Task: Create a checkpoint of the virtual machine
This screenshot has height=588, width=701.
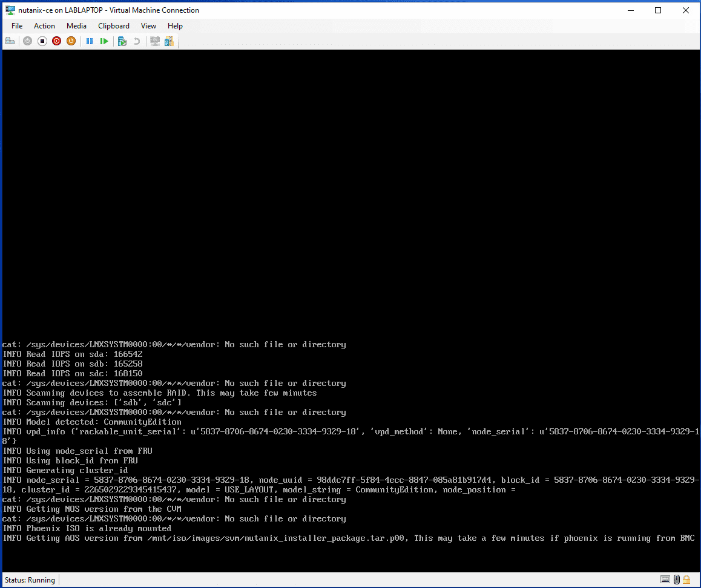Action: 122,41
